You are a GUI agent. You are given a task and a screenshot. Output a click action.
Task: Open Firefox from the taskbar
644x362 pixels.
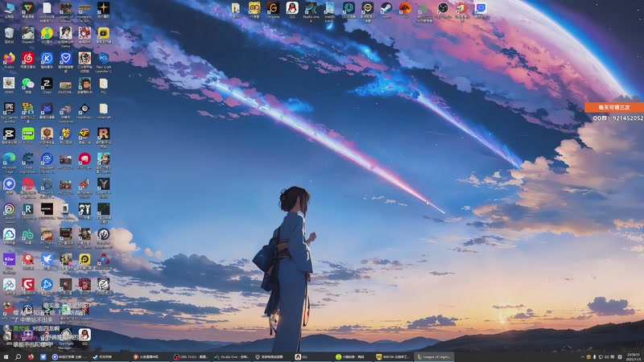pyautogui.click(x=31, y=357)
